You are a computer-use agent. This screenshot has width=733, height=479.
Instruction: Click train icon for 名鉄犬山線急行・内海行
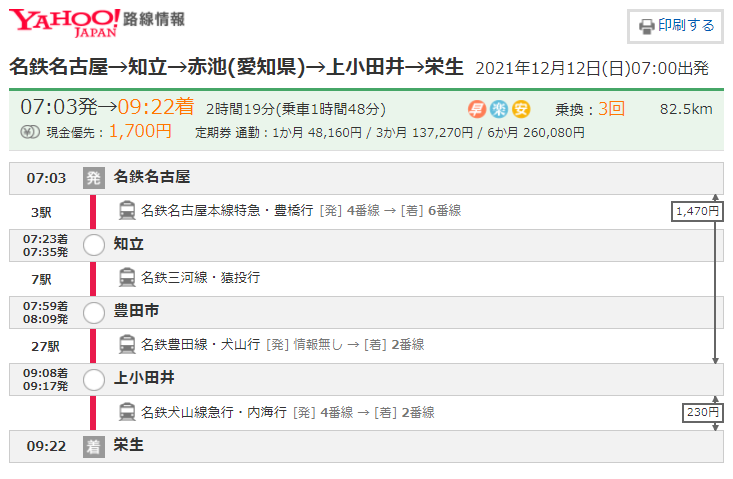[127, 412]
